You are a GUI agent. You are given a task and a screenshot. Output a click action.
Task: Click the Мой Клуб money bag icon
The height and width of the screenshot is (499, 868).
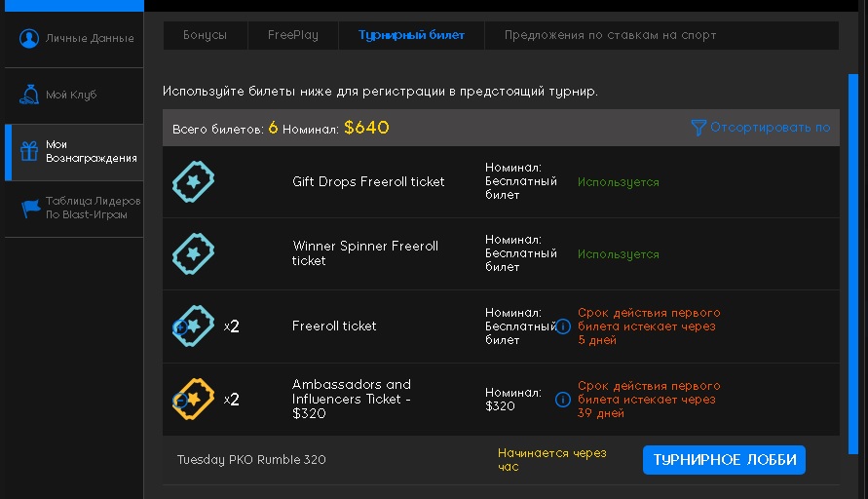coord(29,95)
